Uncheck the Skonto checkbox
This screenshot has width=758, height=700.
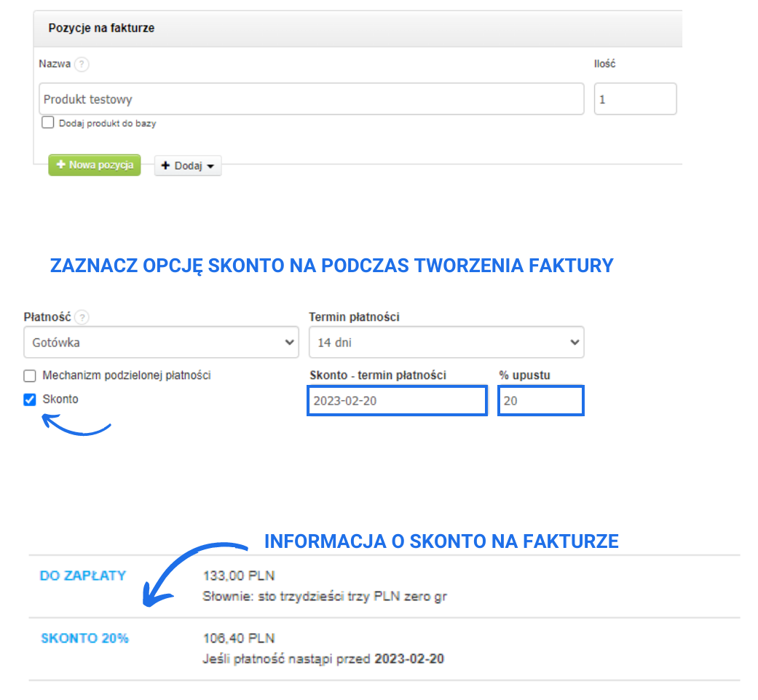[30, 399]
